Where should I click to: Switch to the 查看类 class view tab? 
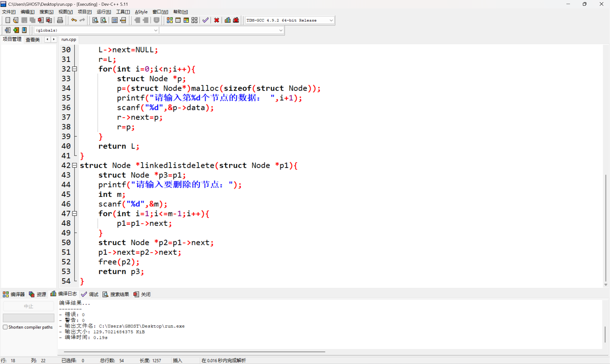pos(33,40)
